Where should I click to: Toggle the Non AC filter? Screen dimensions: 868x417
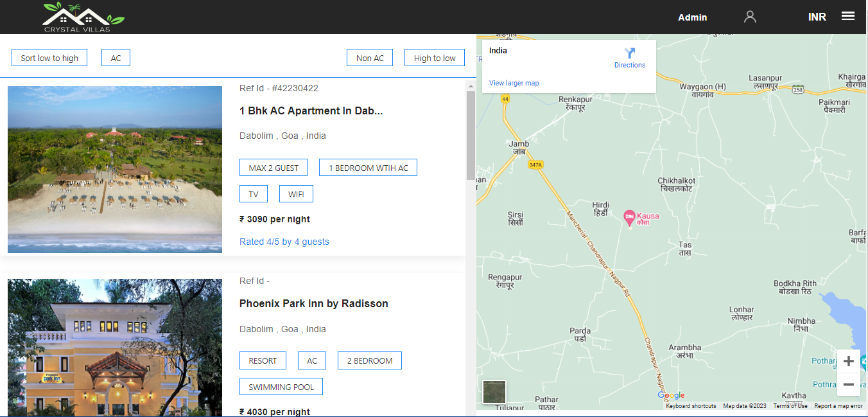coord(370,57)
